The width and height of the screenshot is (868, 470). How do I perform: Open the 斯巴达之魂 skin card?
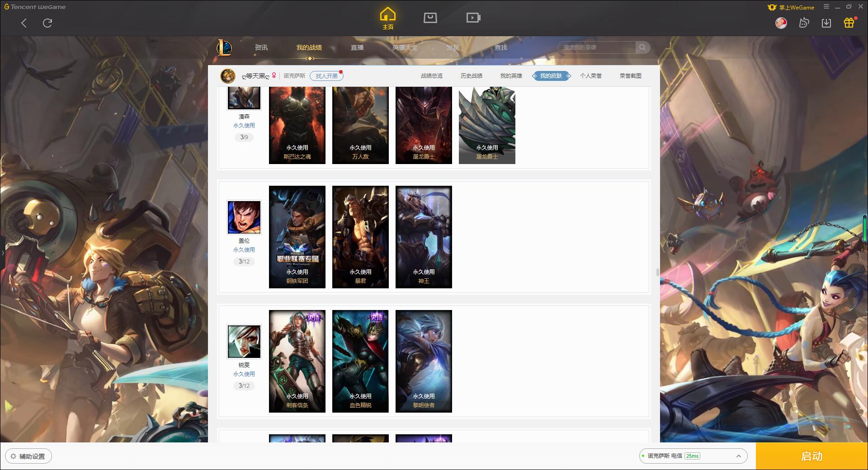(x=297, y=125)
